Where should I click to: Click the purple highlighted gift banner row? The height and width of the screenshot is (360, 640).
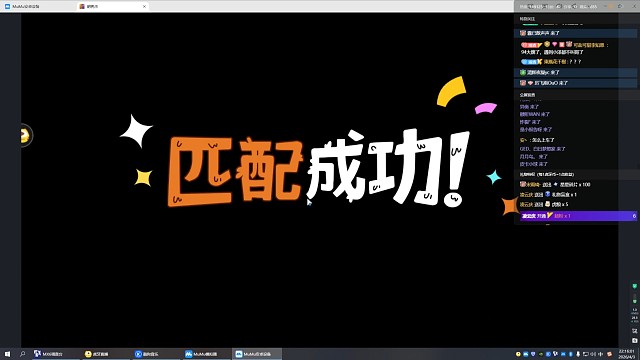pos(578,216)
